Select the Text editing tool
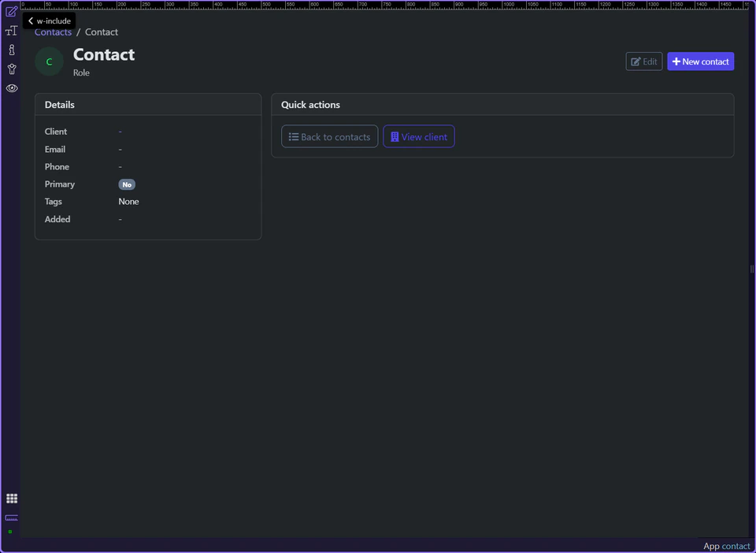Image resolution: width=756 pixels, height=553 pixels. [11, 30]
